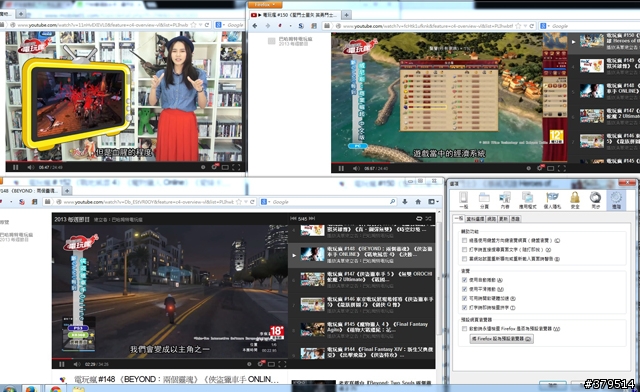
Task: Select last sub-tab in Advanced panel
Action: coord(516,219)
